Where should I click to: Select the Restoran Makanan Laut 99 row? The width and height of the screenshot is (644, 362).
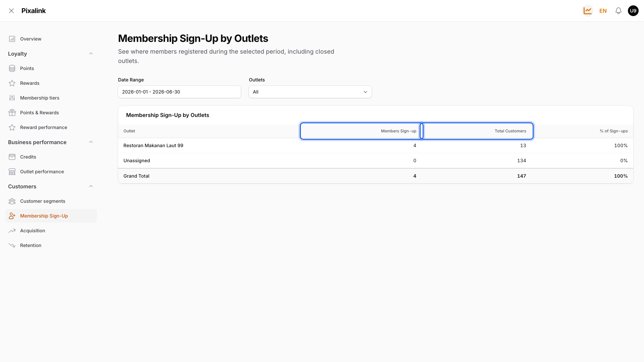coord(376,145)
